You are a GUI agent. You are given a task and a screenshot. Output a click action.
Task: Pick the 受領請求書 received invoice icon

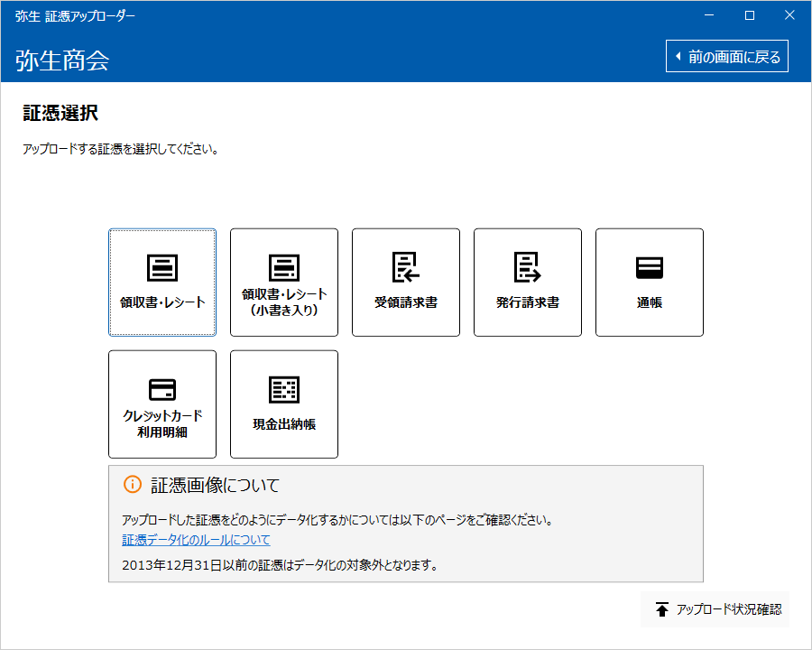point(405,267)
